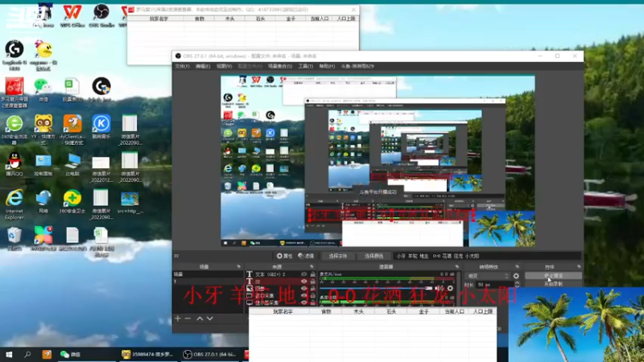644x362 pixels.
Task: Open the 渐变 transition dropdown
Action: click(488, 276)
